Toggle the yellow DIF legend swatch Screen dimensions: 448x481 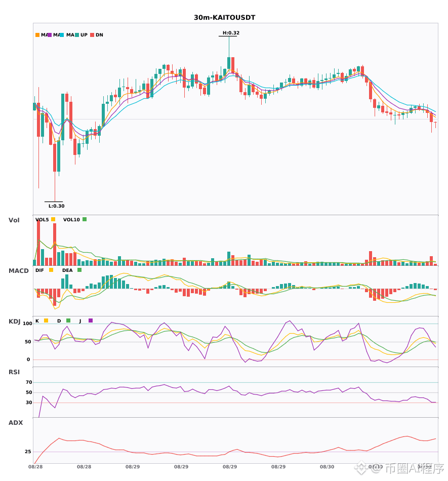51,270
